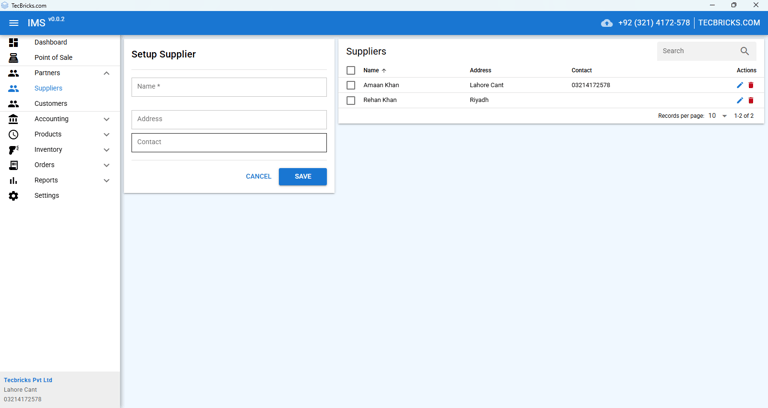This screenshot has width=768, height=408.
Task: Click the Customers people icon
Action: point(14,104)
